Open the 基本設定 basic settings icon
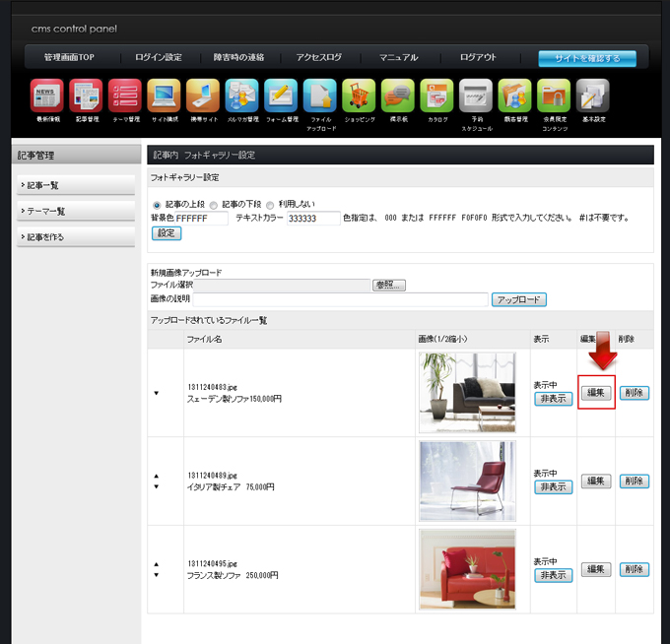 (x=592, y=97)
